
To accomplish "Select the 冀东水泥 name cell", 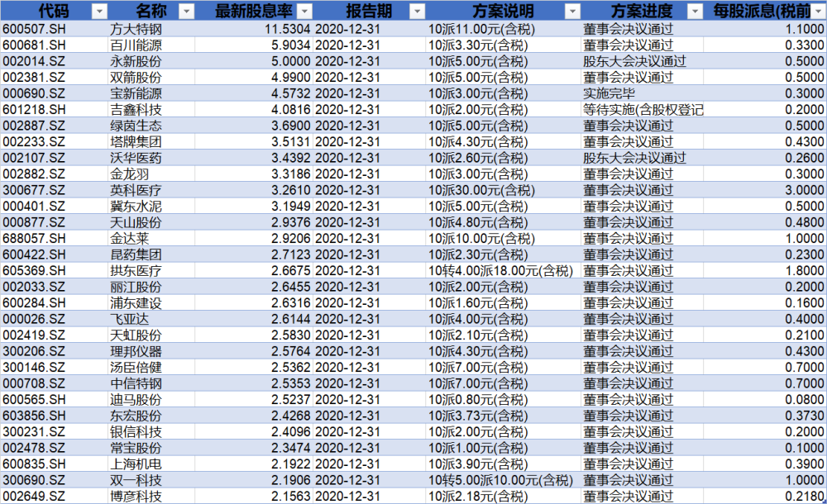I will [x=151, y=206].
